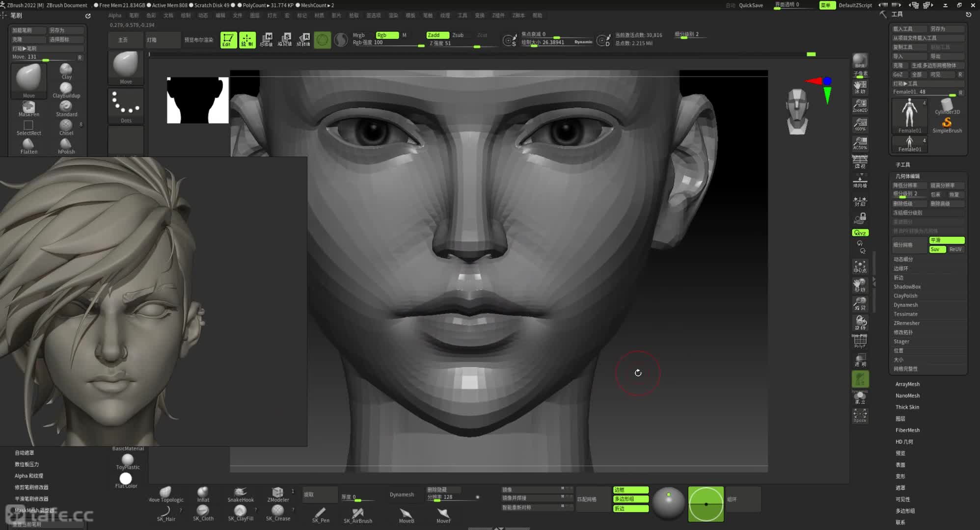Expand the ArrayMesh palette
The height and width of the screenshot is (530, 980).
(x=907, y=384)
